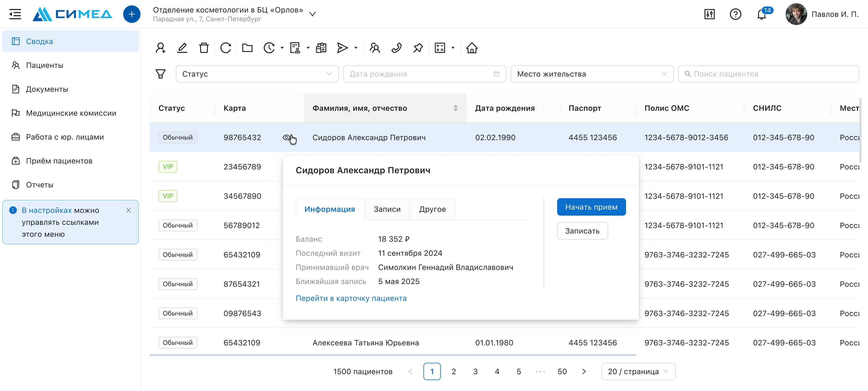This screenshot has width=868, height=391.
Task: Open the folder icon in toolbar
Action: 247,48
